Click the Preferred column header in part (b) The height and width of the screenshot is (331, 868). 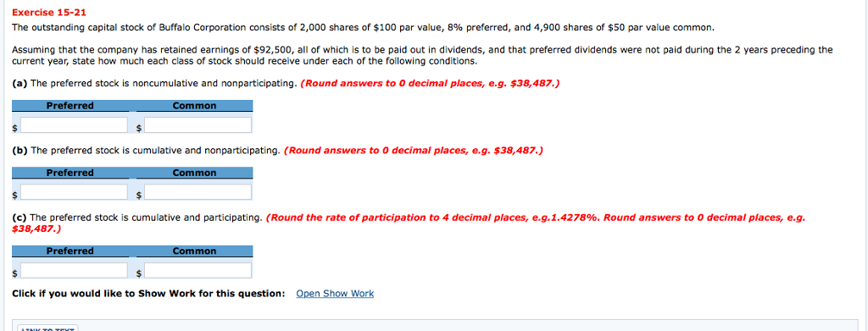click(70, 173)
